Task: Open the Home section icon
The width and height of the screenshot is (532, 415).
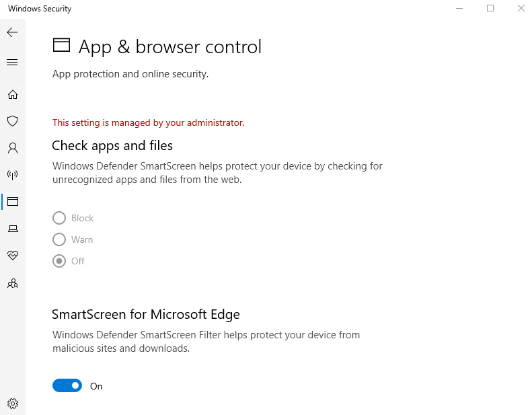Action: coord(13,94)
